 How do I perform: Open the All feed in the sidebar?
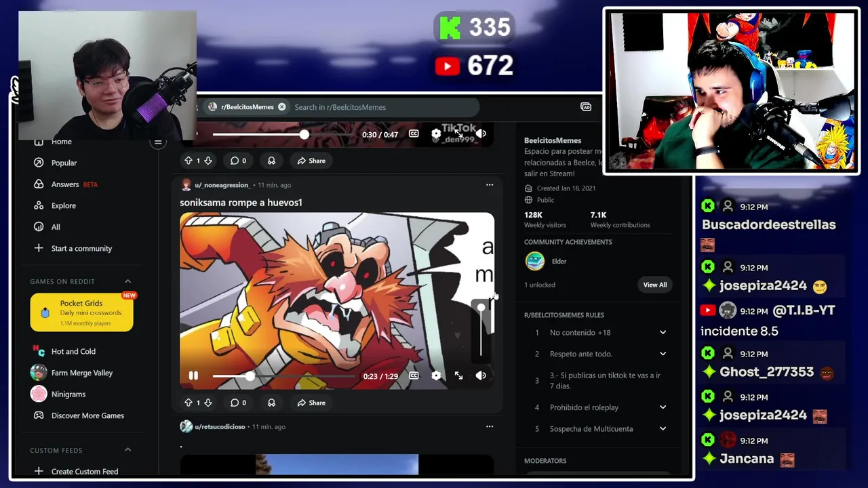[x=56, y=227]
